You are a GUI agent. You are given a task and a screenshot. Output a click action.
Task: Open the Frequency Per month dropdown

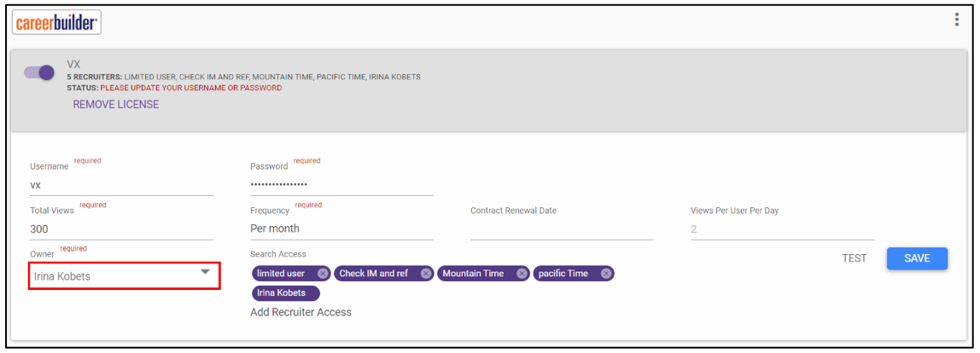(341, 229)
